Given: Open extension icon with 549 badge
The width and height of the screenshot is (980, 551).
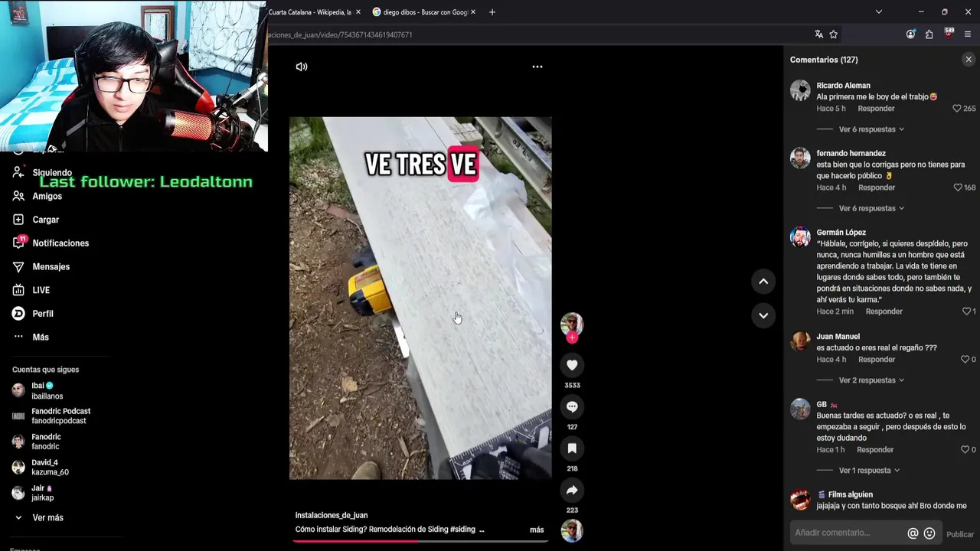Looking at the screenshot, I should coord(949,34).
